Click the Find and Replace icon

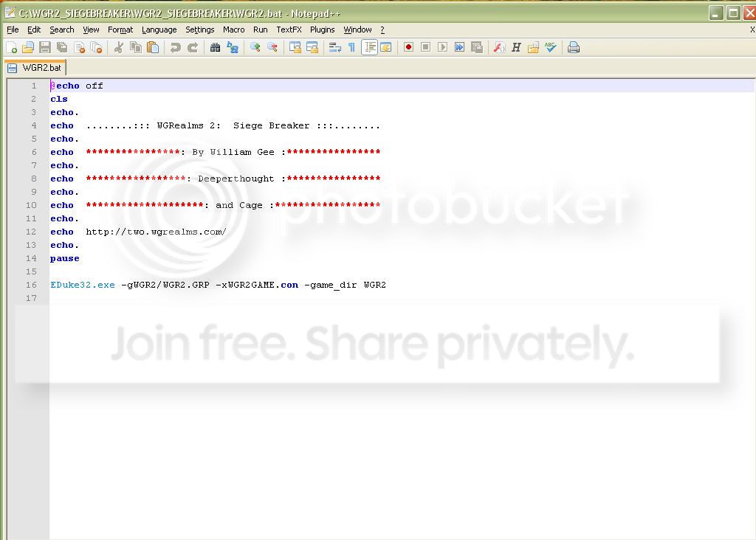[x=233, y=47]
